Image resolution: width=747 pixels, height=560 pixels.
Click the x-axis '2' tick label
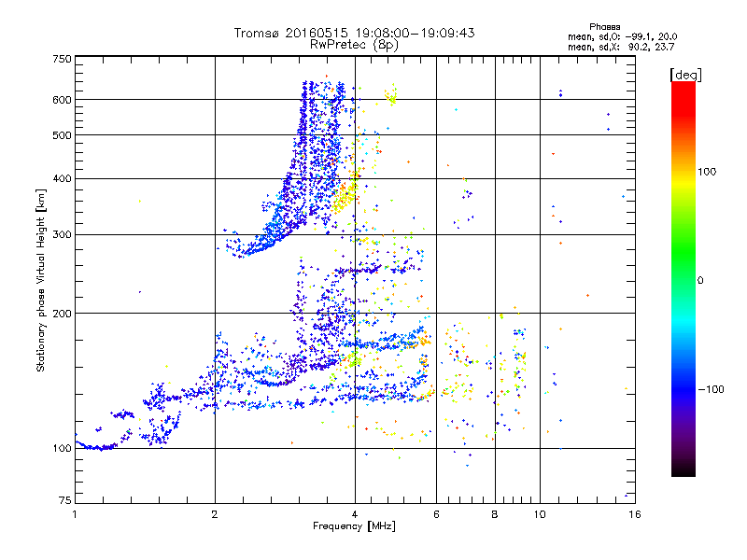215,514
